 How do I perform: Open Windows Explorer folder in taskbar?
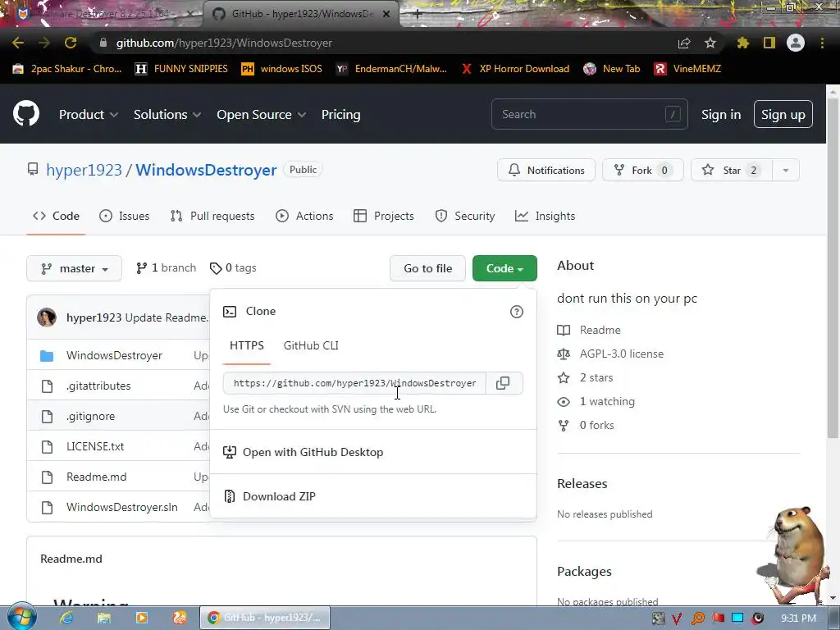(x=104, y=618)
